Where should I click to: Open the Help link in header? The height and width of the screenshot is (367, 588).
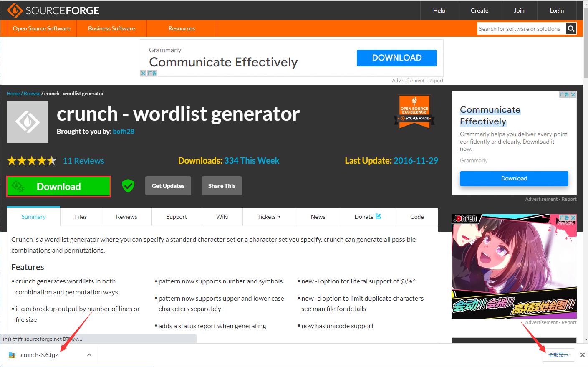[439, 10]
